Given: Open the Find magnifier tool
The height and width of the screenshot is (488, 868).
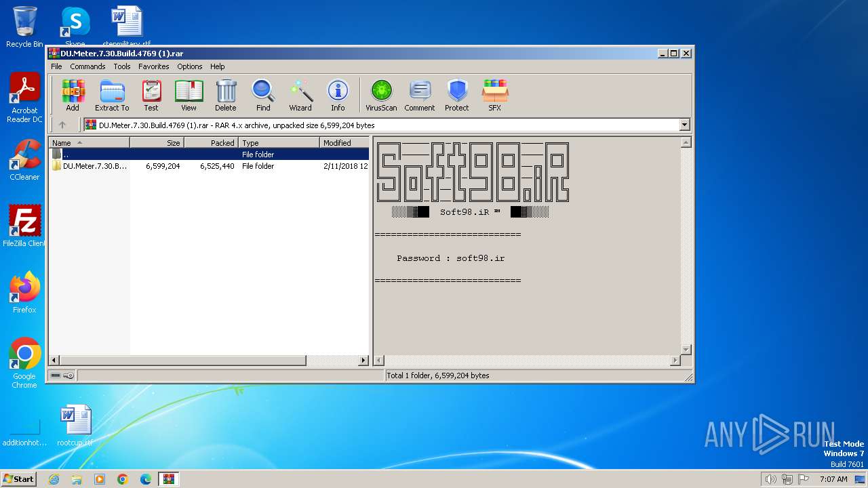Looking at the screenshot, I should pyautogui.click(x=263, y=95).
